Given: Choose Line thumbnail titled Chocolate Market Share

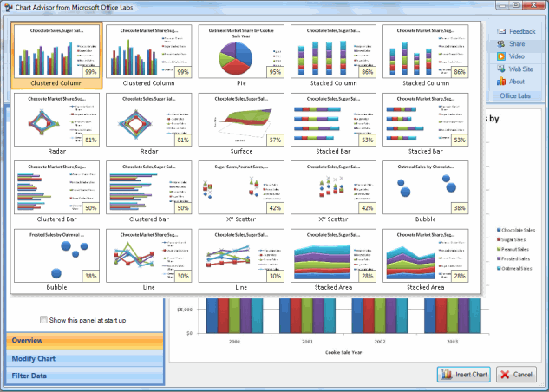Looking at the screenshot, I should click(149, 256).
